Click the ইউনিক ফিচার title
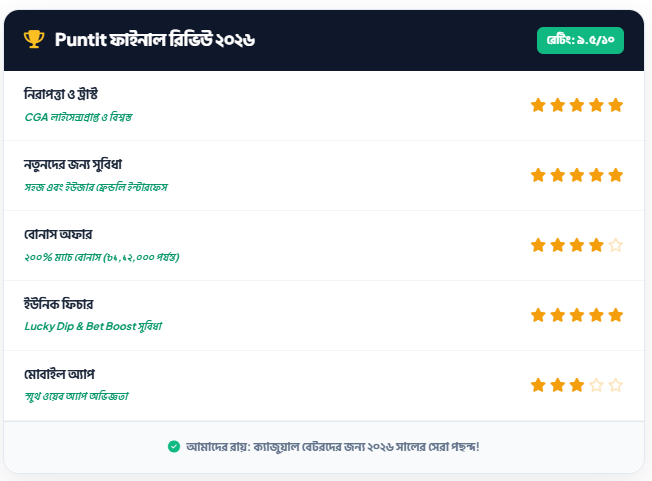This screenshot has width=652, height=481. tap(58, 304)
